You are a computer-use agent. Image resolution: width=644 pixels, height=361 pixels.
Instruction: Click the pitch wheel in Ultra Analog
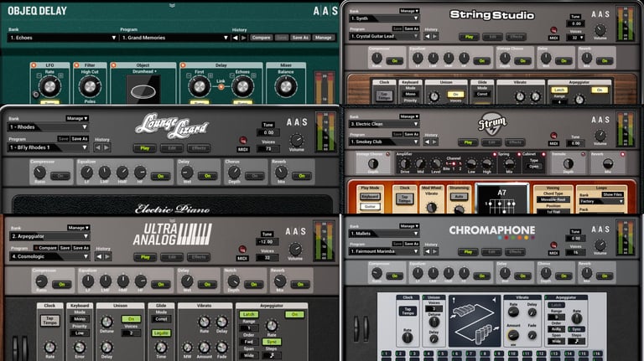pyautogui.click(x=16, y=347)
